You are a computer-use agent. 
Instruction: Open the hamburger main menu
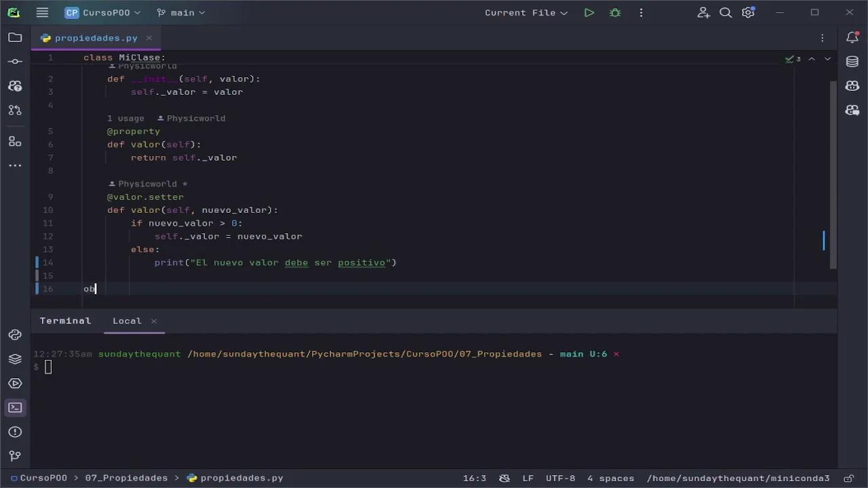pyautogui.click(x=42, y=12)
